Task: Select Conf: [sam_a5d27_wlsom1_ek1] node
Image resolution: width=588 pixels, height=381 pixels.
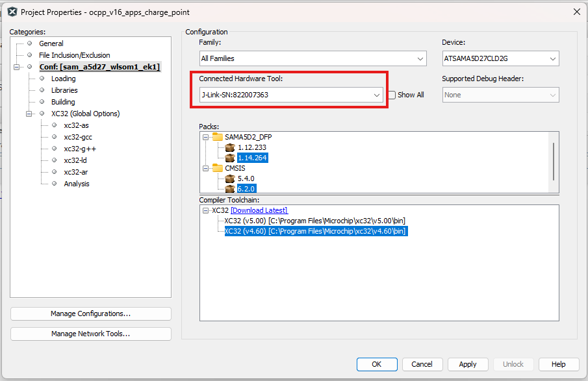Action: click(x=100, y=67)
